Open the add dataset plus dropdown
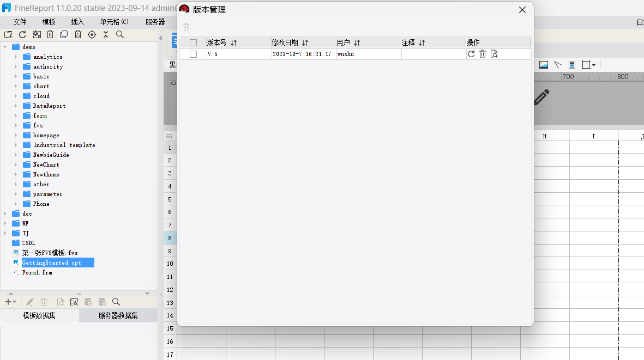The image size is (644, 360). (x=10, y=302)
